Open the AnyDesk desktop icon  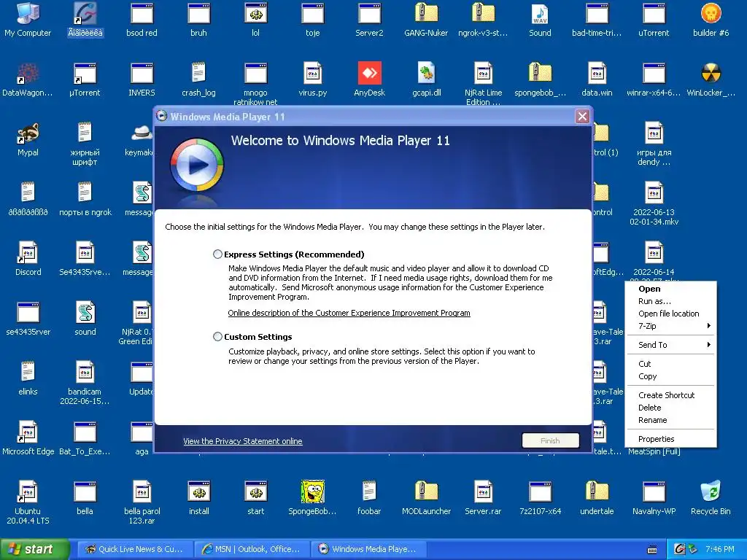369,79
